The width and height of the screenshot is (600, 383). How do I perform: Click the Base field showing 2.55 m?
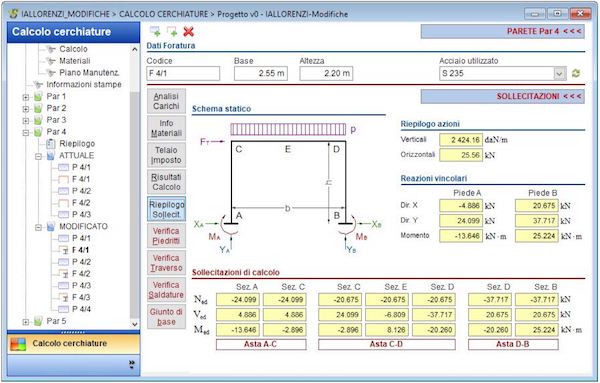click(261, 73)
